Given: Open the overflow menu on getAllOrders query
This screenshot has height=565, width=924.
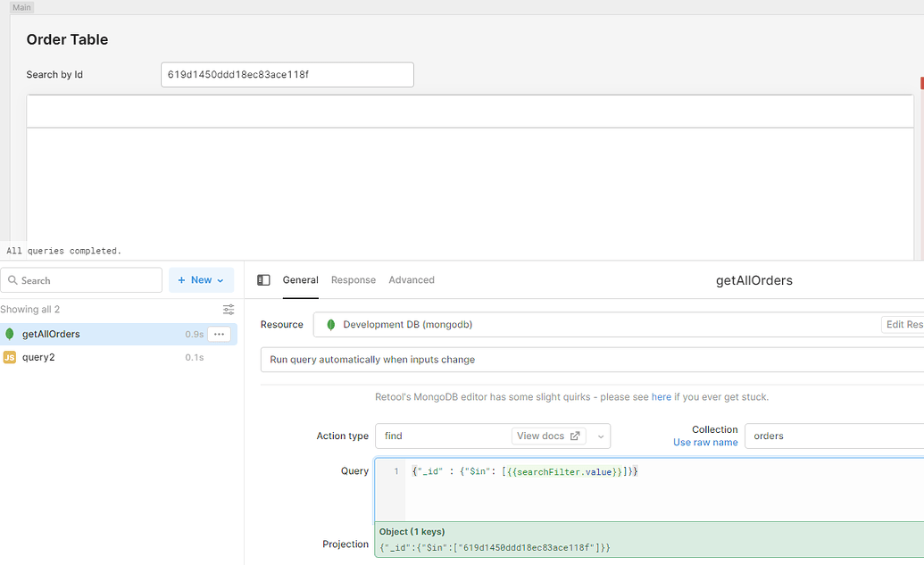Looking at the screenshot, I should point(219,333).
